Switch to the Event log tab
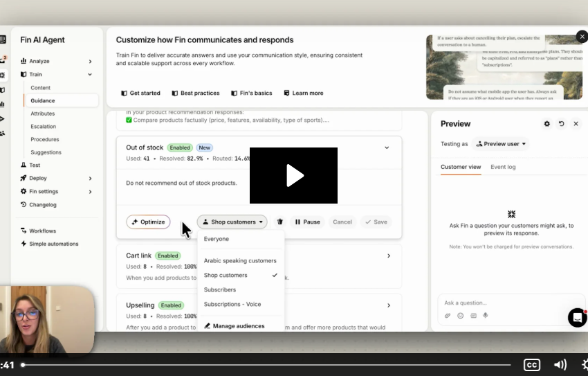Viewport: 588px width, 376px height. 503,167
